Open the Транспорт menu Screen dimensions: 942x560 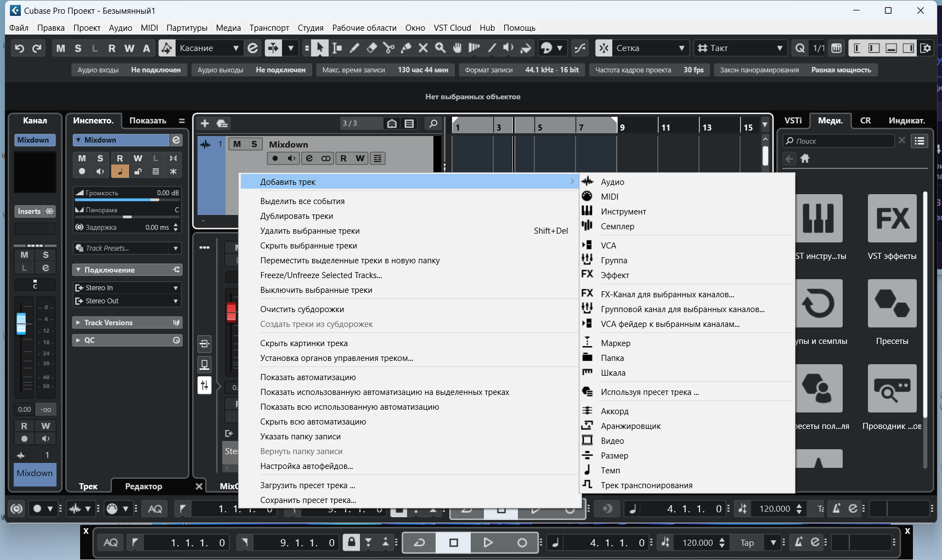269,27
